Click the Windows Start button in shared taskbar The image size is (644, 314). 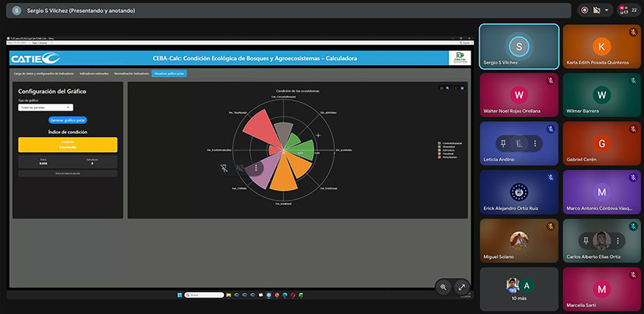179,294
